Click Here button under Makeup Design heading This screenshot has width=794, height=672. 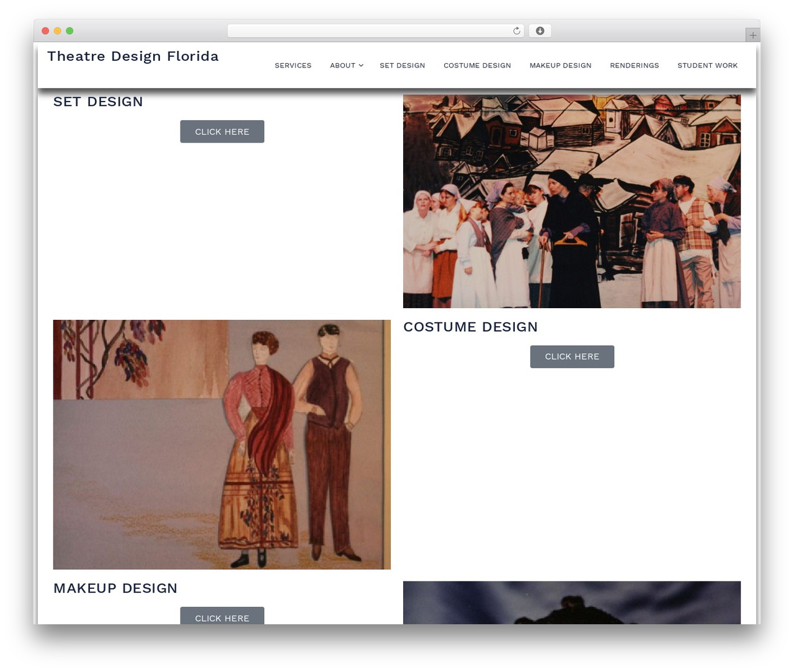pyautogui.click(x=222, y=616)
